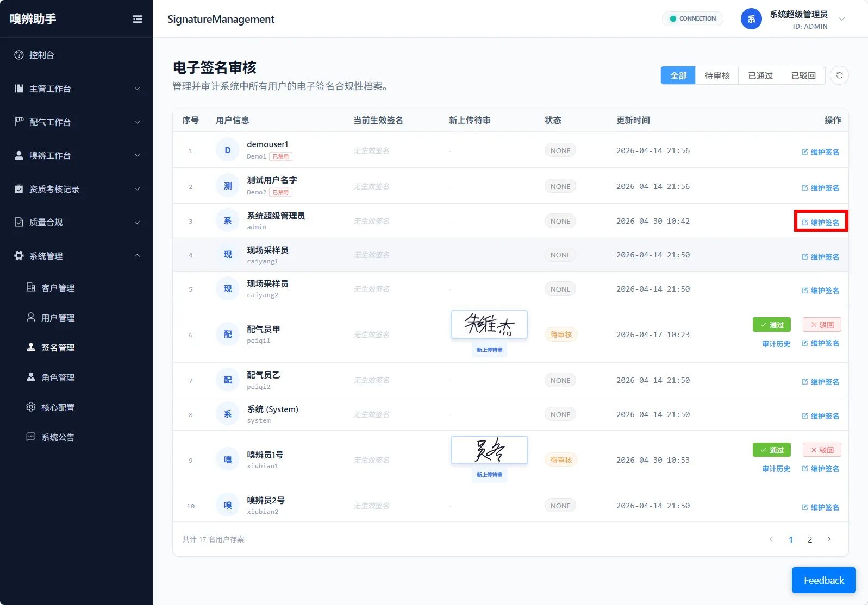Click the 嗅辨工作台 person icon
The height and width of the screenshot is (605, 868).
19,155
